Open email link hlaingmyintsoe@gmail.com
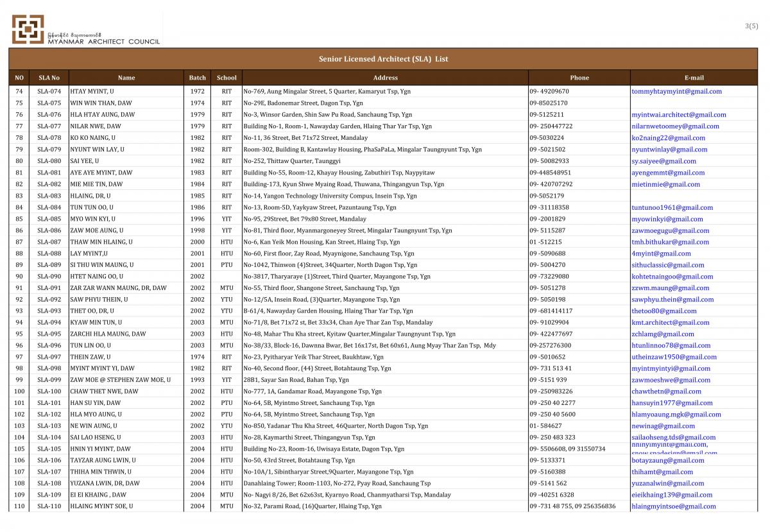Viewport: 770px width, 532px height. 674,506
